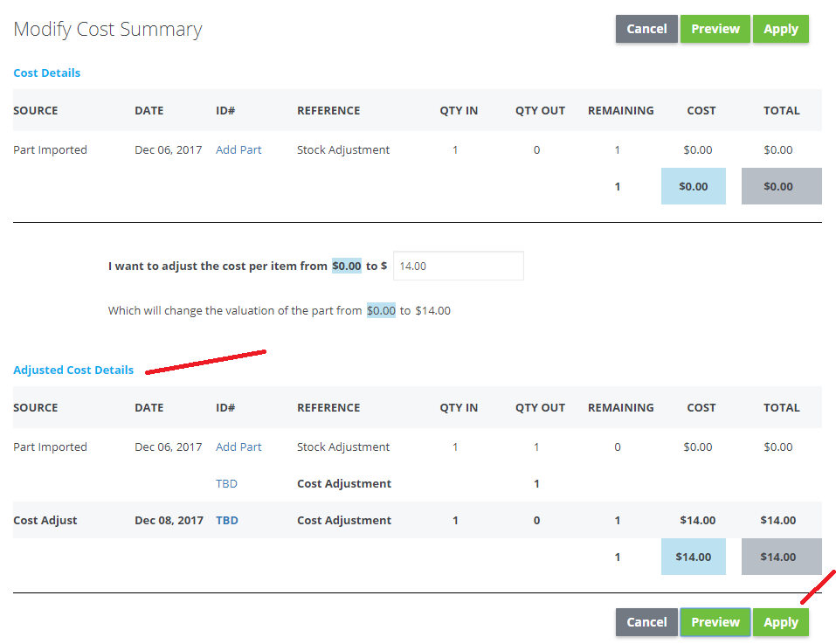Click highlighted $0.00 in adjust cost sentence
836x644 pixels.
coord(347,266)
